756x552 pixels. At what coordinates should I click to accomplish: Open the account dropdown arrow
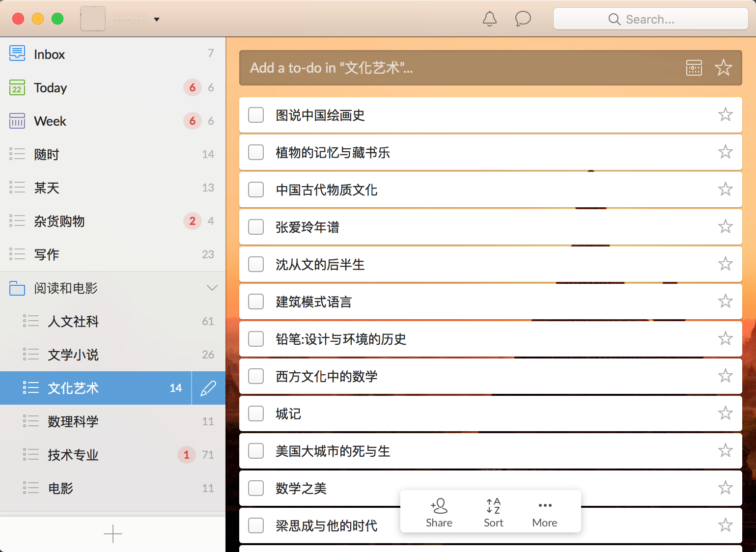click(x=157, y=20)
